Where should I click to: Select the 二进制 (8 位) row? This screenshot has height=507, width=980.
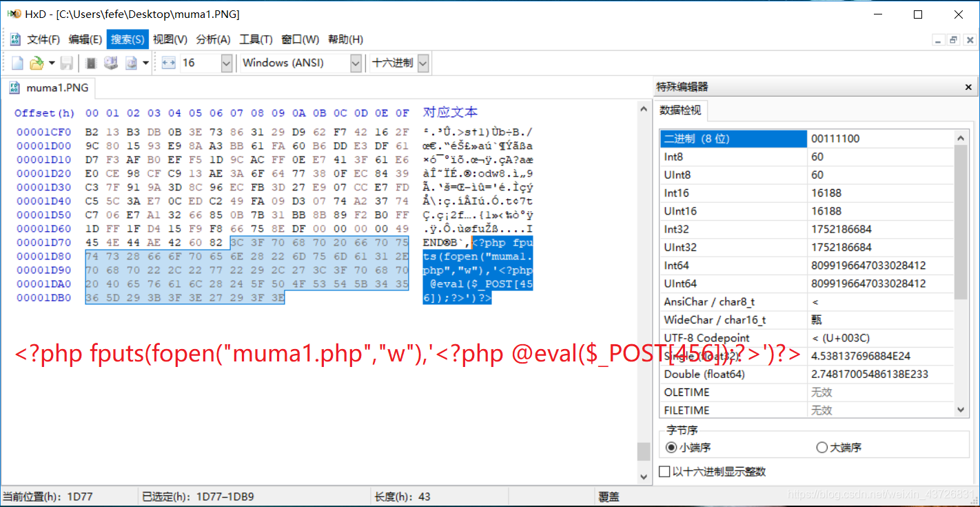[x=807, y=139]
